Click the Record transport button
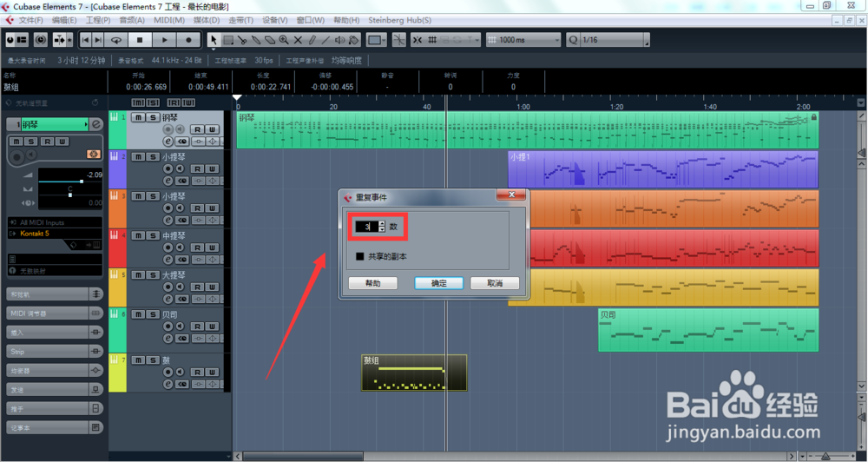The image size is (868, 462). pyautogui.click(x=188, y=40)
